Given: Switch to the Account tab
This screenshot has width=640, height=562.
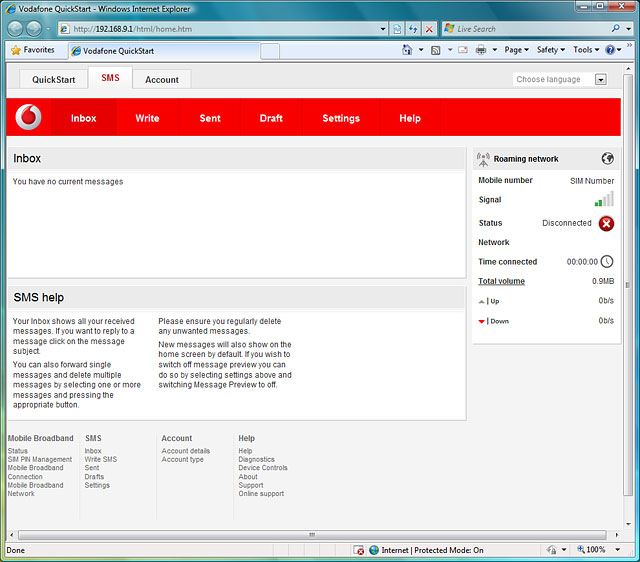Looking at the screenshot, I should pos(162,80).
